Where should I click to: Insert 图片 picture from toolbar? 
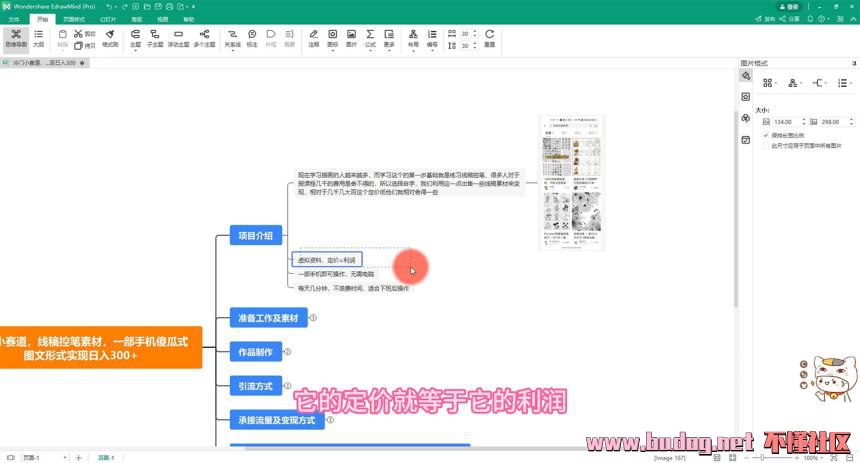pyautogui.click(x=351, y=37)
